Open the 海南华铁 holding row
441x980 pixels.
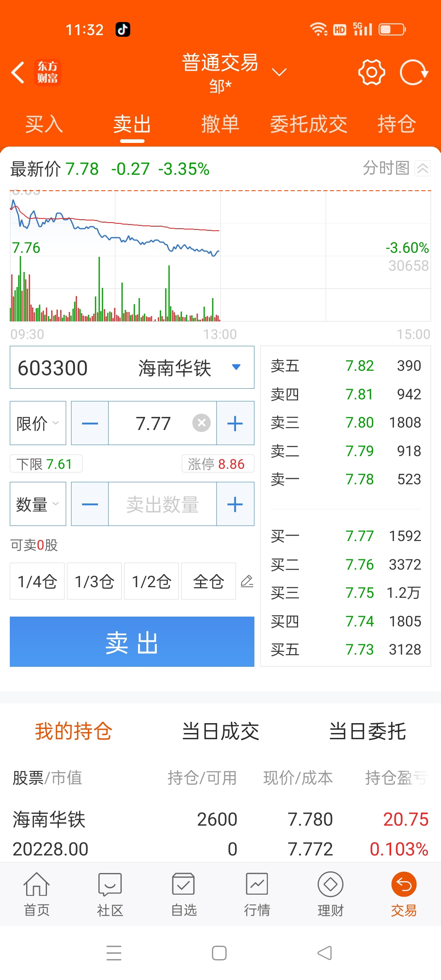pyautogui.click(x=220, y=834)
